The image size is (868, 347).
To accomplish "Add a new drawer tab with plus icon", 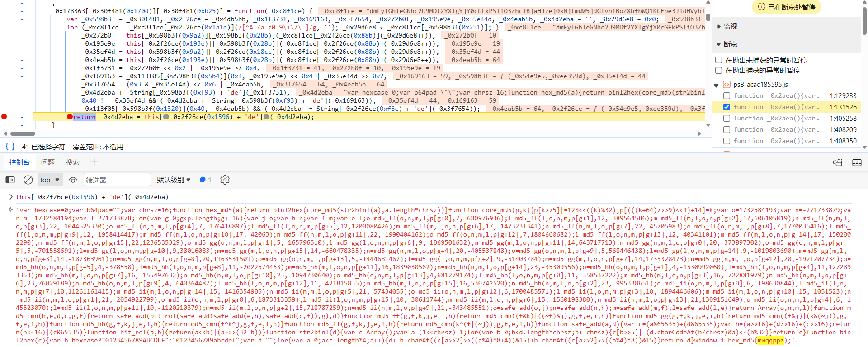I will click(94, 162).
